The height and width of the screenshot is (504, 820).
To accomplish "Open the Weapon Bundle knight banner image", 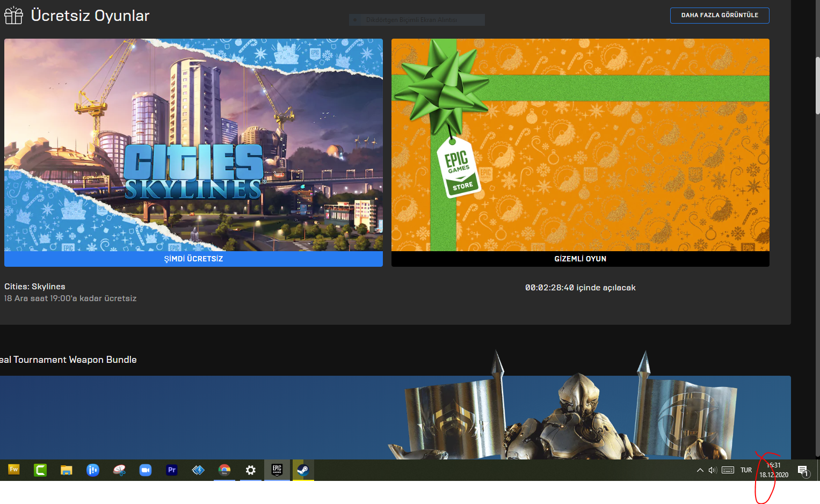I will [x=395, y=417].
